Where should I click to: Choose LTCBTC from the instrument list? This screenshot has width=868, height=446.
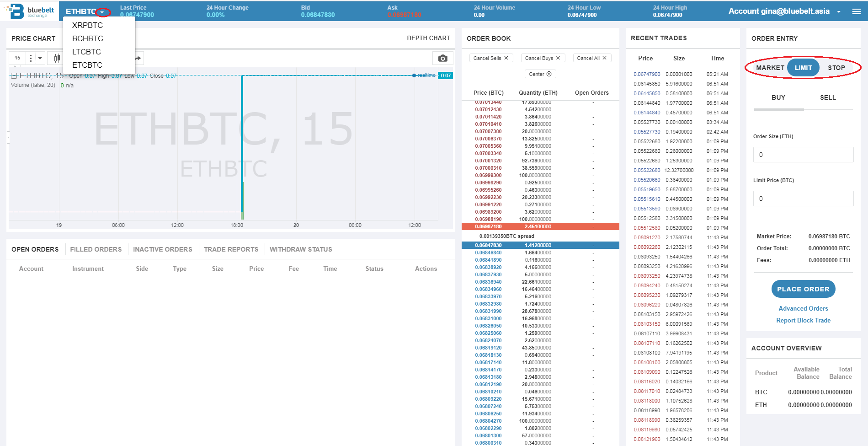(86, 52)
